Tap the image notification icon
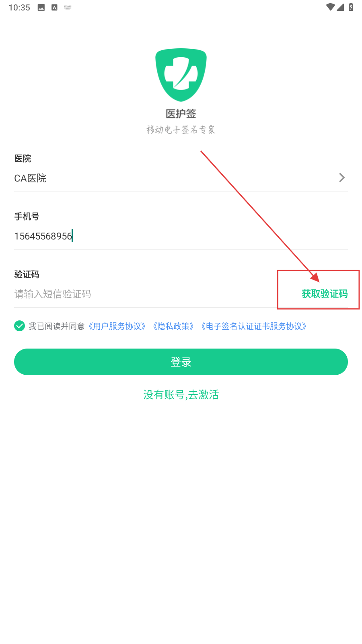Image resolution: width=362 pixels, height=644 pixels. [41, 7]
